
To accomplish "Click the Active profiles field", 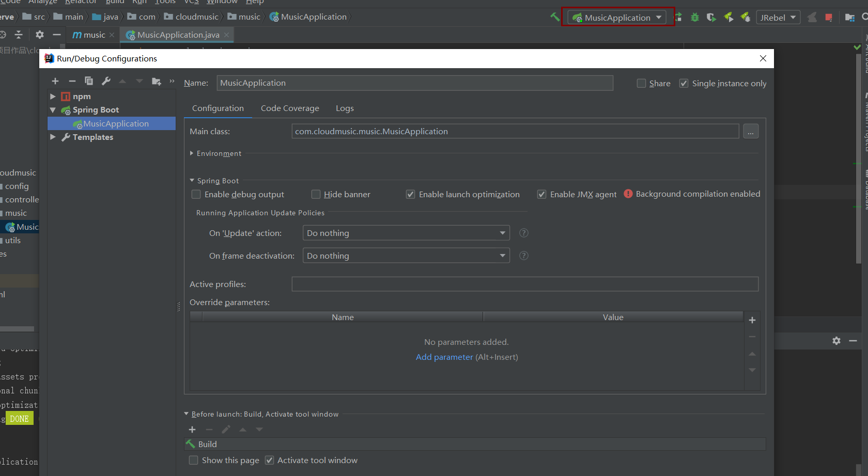I will [525, 284].
